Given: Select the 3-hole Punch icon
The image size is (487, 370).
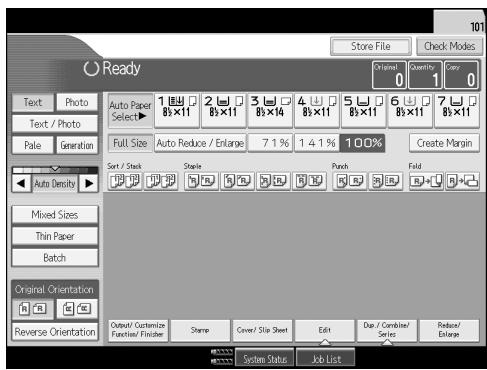Looking at the screenshot, I should [x=386, y=181].
